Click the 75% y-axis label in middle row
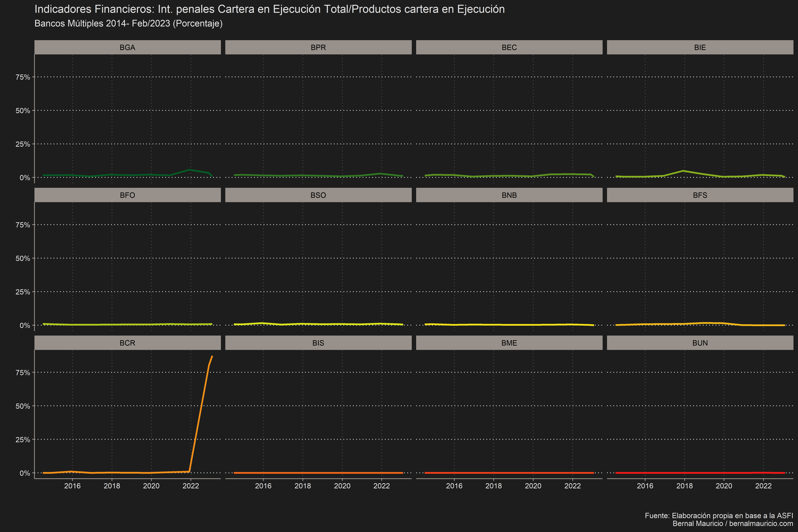Viewport: 798px width, 532px height. (x=23, y=225)
